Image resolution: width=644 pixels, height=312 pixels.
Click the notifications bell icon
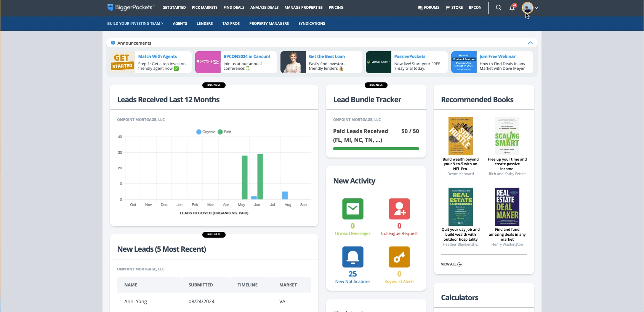(512, 8)
